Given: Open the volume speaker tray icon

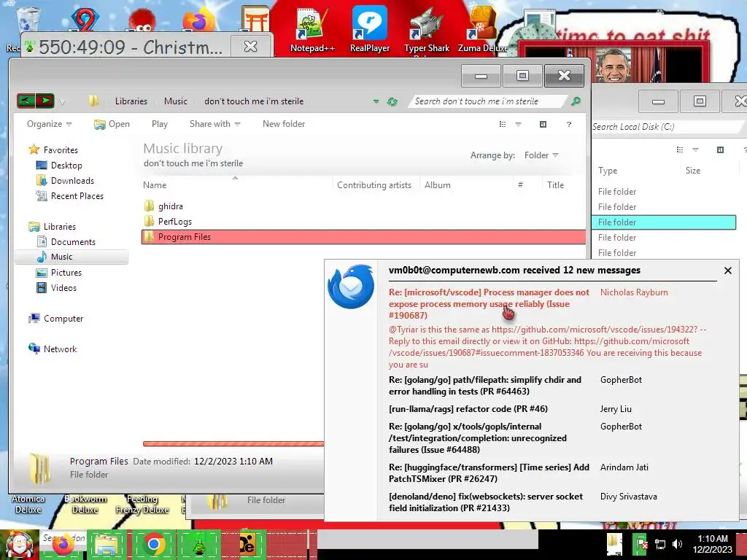Looking at the screenshot, I should [677, 544].
